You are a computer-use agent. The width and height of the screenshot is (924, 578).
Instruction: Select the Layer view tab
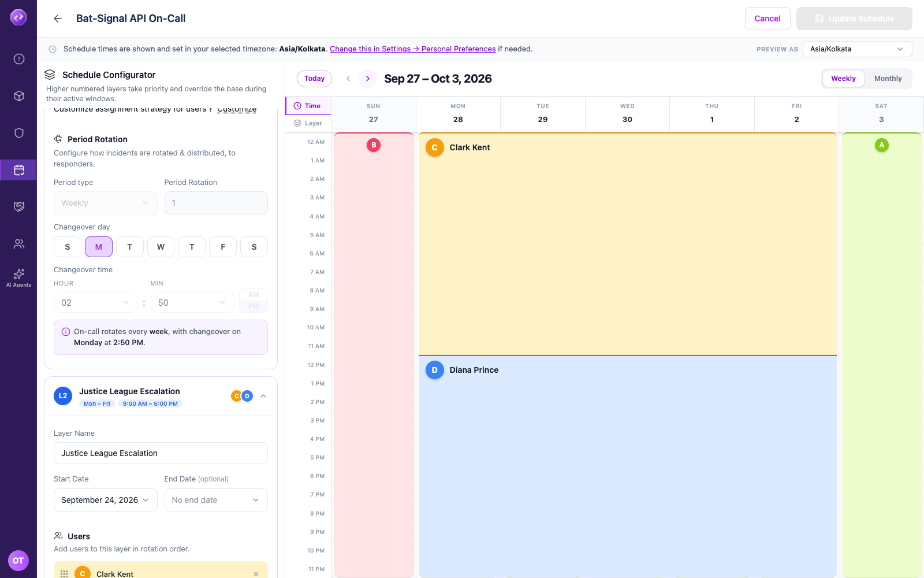[308, 123]
